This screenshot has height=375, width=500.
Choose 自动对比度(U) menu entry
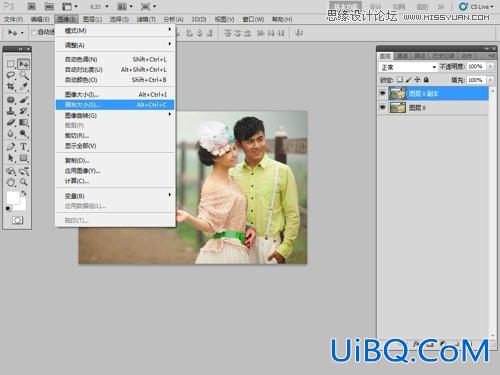115,70
